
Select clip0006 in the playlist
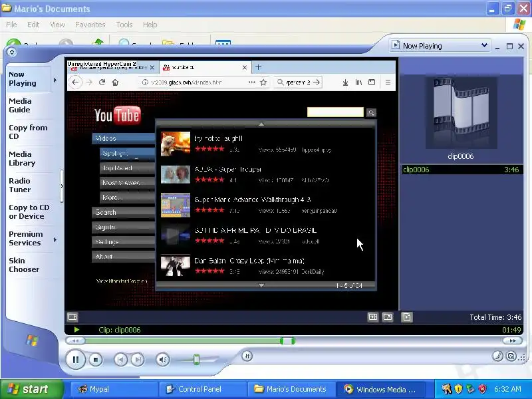461,170
